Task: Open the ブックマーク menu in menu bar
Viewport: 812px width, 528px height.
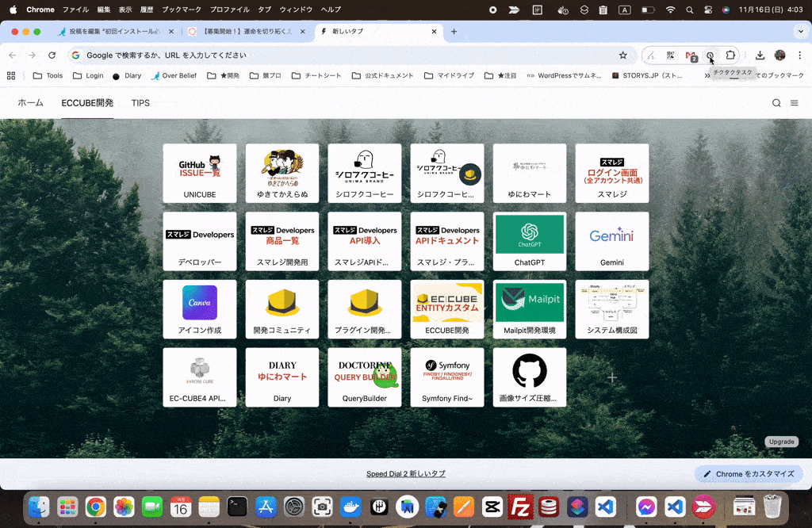Action: pyautogui.click(x=181, y=10)
